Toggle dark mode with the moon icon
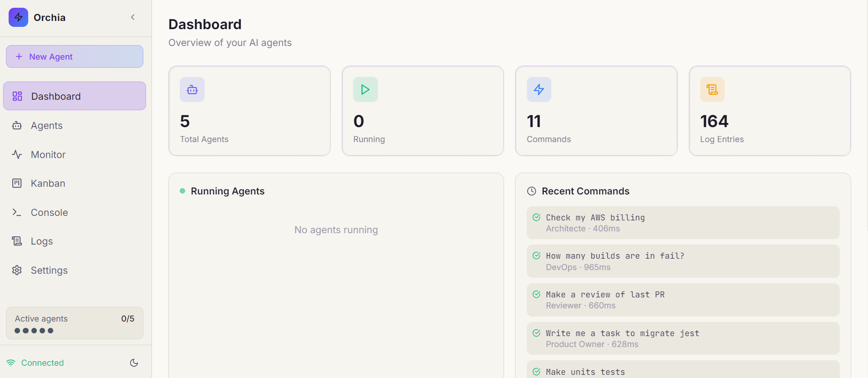The image size is (868, 378). [134, 363]
